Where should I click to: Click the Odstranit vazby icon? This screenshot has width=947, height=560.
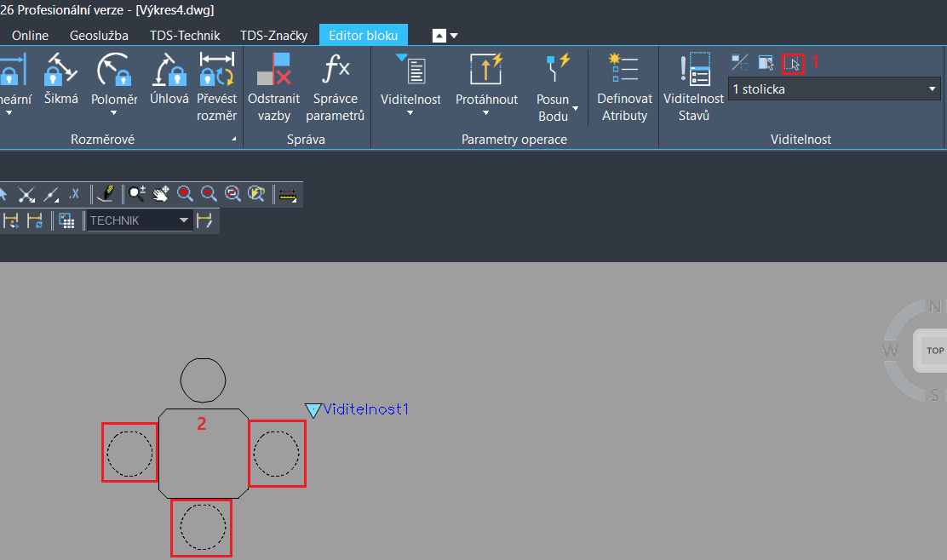pos(274,70)
